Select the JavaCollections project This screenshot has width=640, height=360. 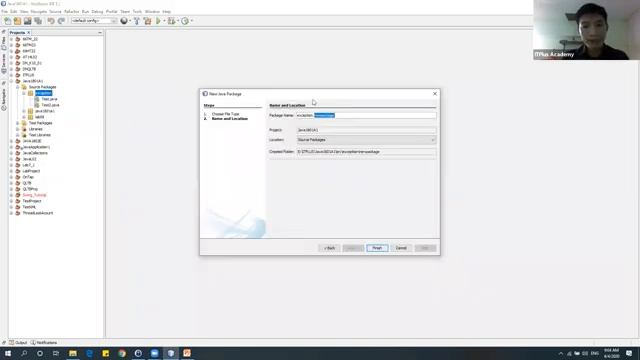click(35, 153)
